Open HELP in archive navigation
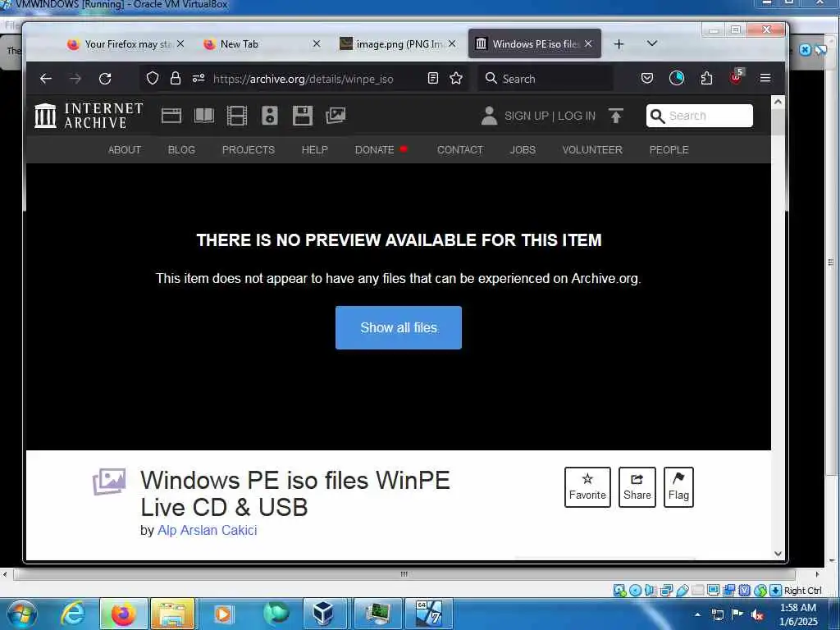Screen dimensions: 840x630 tap(314, 150)
